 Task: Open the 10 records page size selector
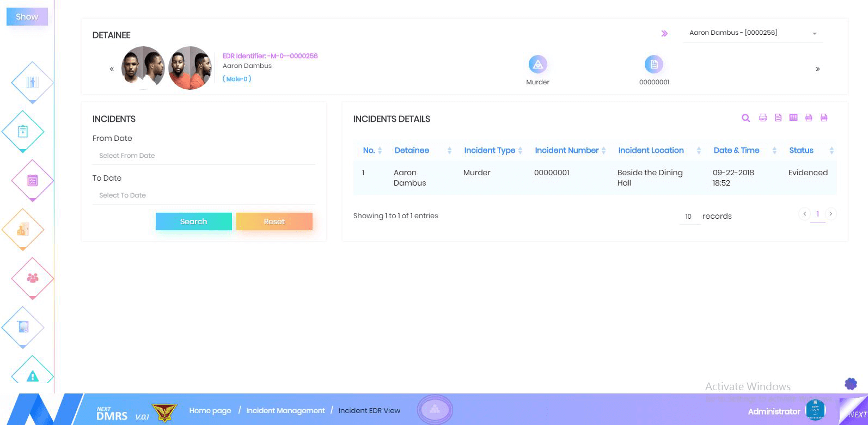tap(689, 217)
